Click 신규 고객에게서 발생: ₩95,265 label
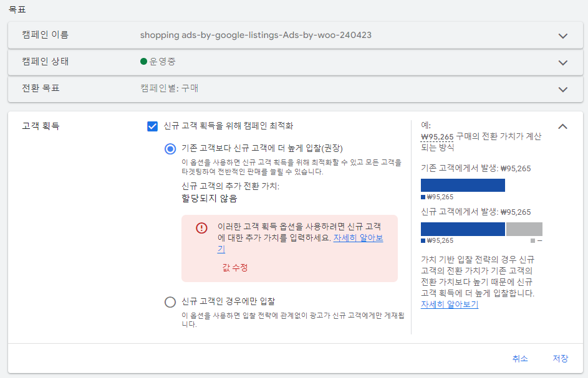The image size is (588, 378). coord(476,212)
